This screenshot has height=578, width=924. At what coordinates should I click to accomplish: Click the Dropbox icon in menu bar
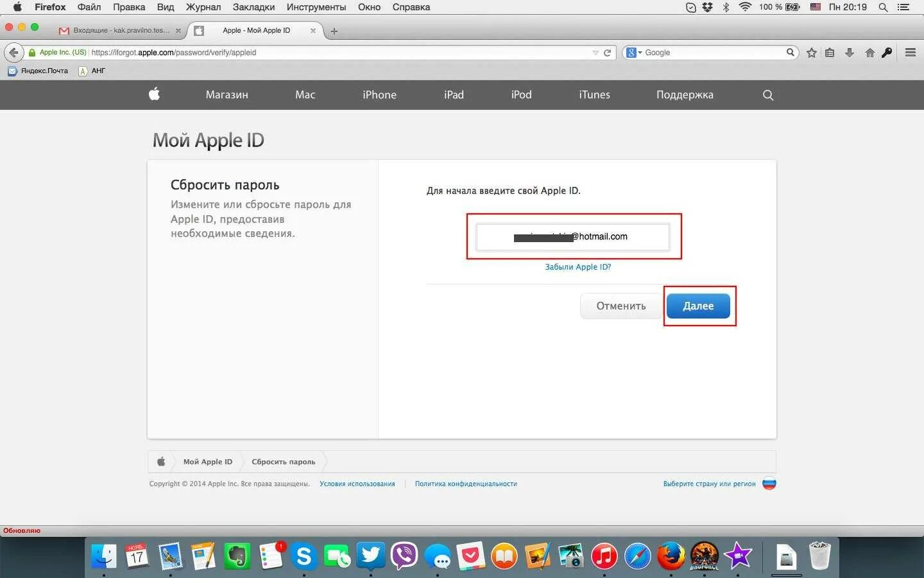pyautogui.click(x=708, y=7)
